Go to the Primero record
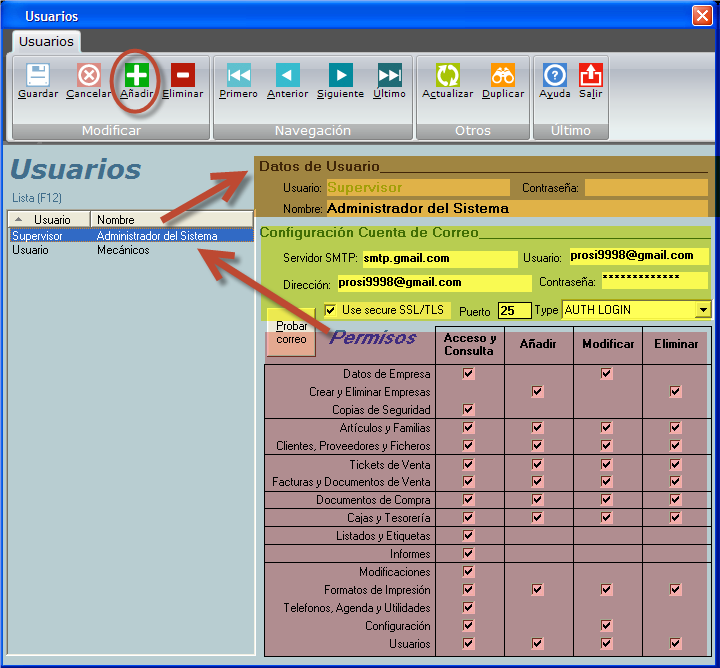 (x=239, y=75)
